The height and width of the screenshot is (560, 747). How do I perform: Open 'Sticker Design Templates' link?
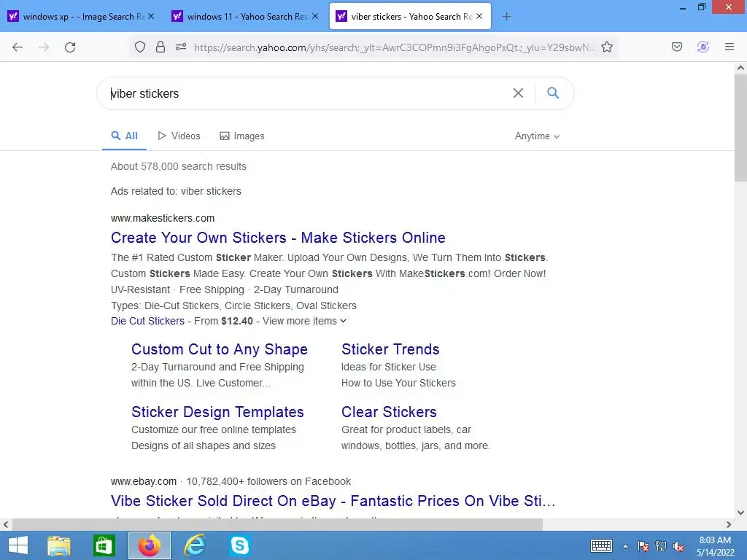point(217,412)
